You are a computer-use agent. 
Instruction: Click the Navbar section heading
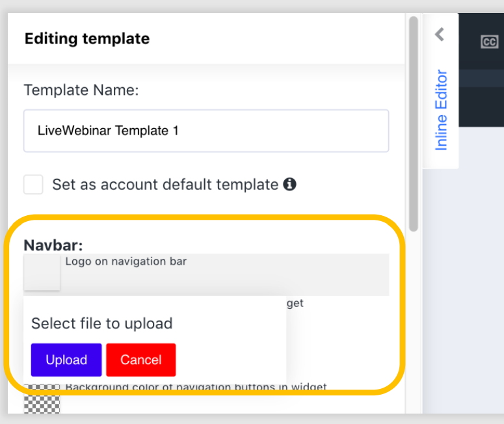click(x=53, y=245)
